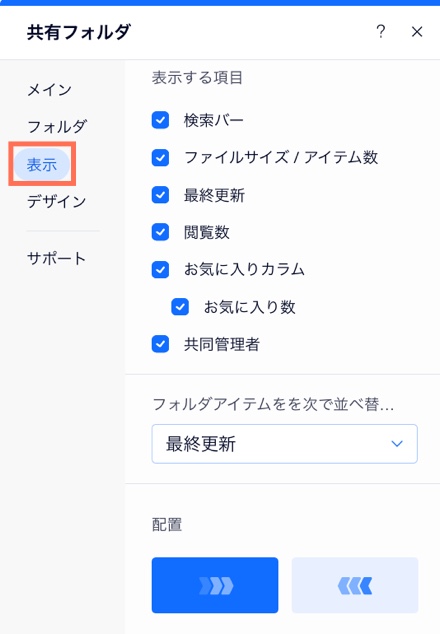440x634 pixels.
Task: Open the sort order 最終更新 dropdown
Action: click(284, 444)
